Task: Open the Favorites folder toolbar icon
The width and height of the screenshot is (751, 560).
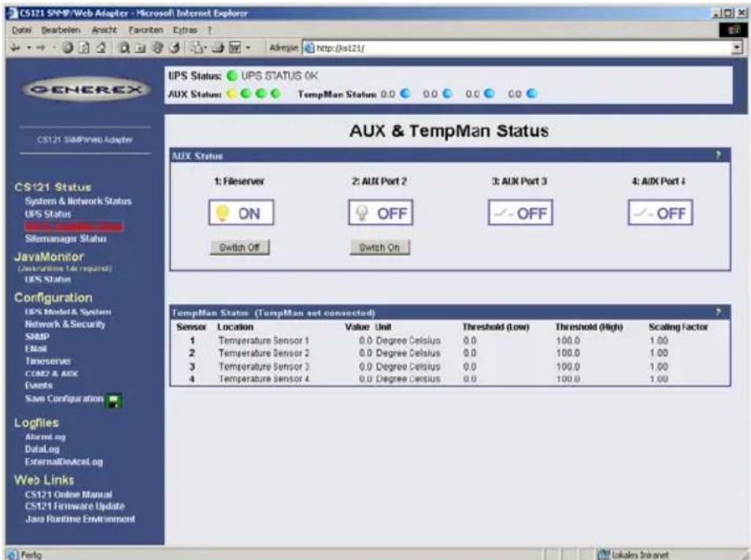Action: tap(141, 48)
